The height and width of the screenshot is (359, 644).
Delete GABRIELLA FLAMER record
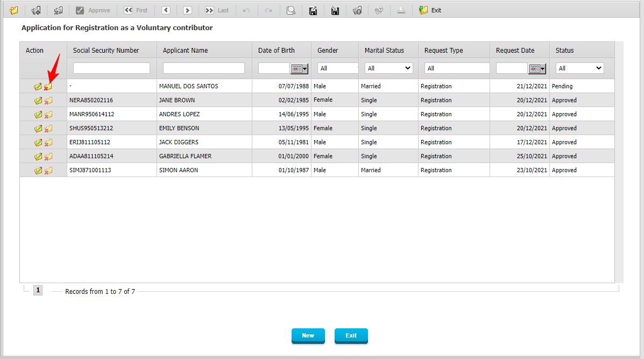pyautogui.click(x=48, y=157)
